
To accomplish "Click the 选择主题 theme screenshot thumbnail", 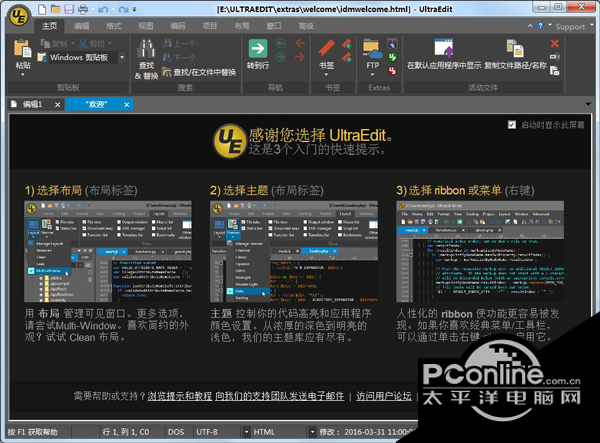I will pyautogui.click(x=294, y=251).
